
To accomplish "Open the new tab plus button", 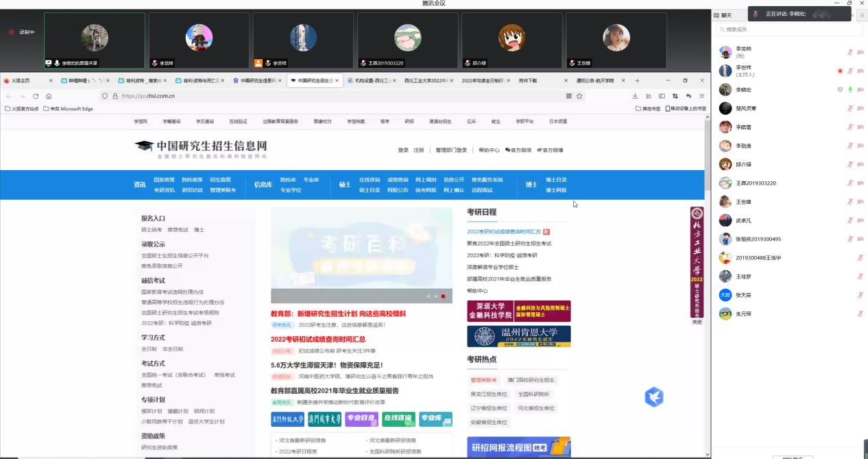I will click(637, 80).
